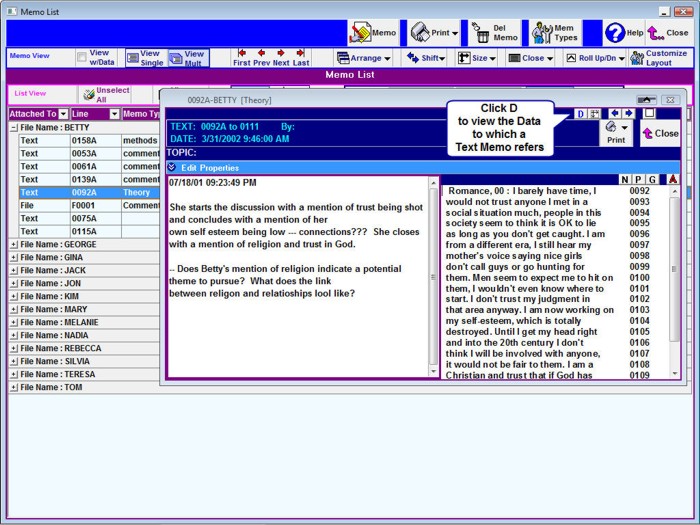The width and height of the screenshot is (700, 525).
Task: Toggle the View w/Data checkbox
Action: click(x=83, y=58)
